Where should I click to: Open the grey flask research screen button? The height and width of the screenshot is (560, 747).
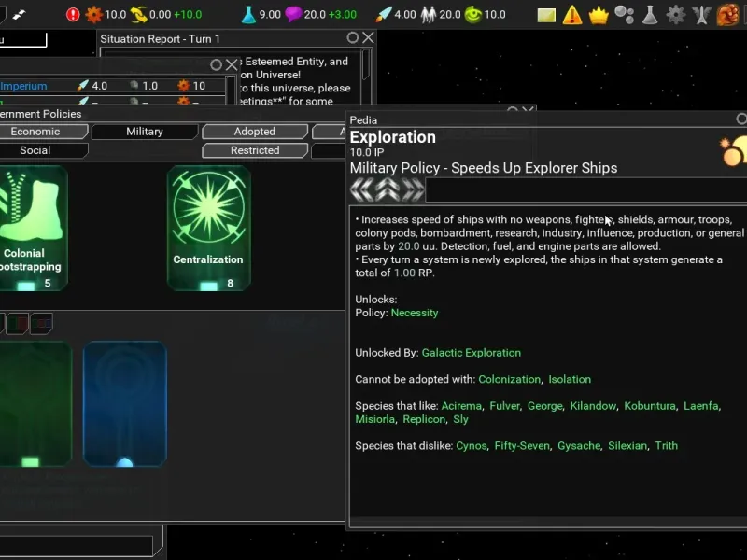tap(650, 15)
